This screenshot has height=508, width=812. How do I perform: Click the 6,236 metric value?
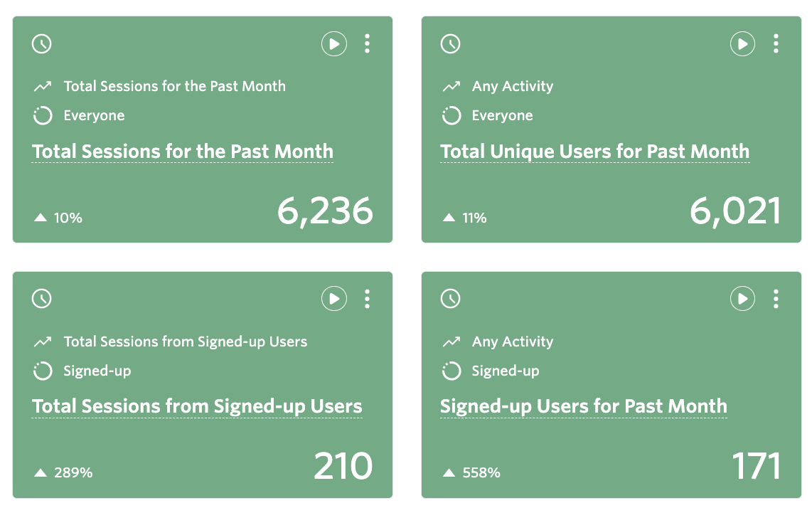pyautogui.click(x=324, y=210)
